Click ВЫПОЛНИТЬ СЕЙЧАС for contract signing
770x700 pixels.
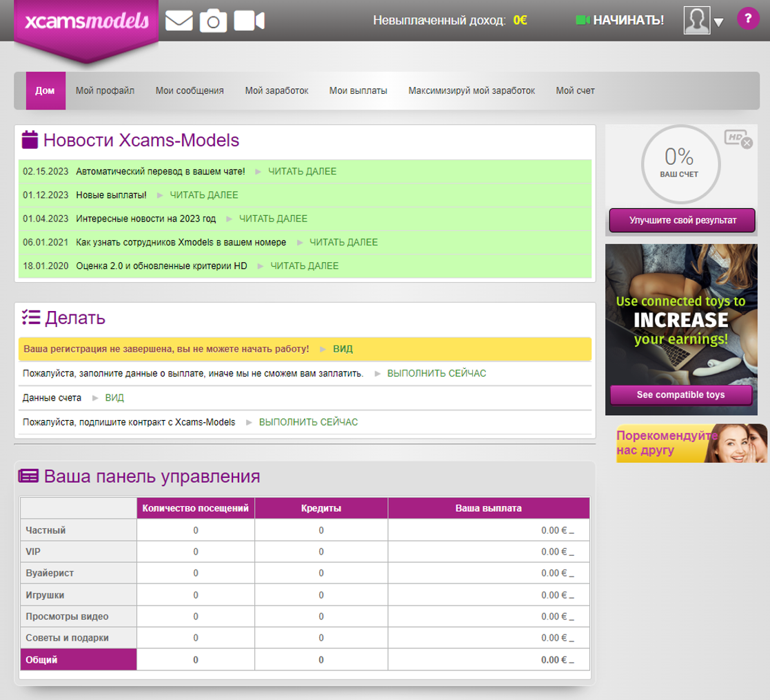[308, 422]
